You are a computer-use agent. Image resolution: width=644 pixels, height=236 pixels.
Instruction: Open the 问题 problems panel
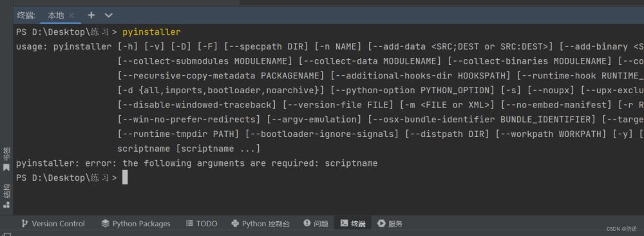coord(316,224)
